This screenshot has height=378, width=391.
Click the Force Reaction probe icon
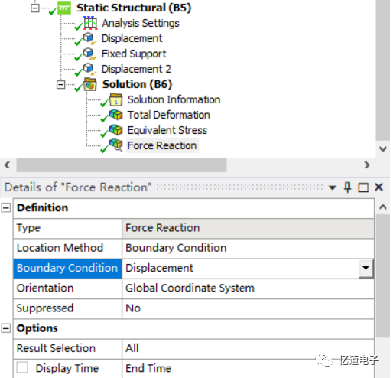click(116, 145)
